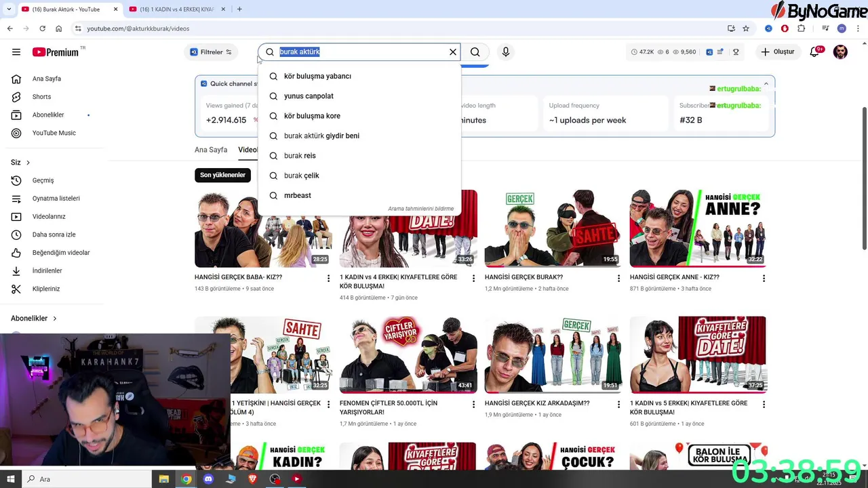
Task: Open Discord from taskbar
Action: [x=208, y=479]
